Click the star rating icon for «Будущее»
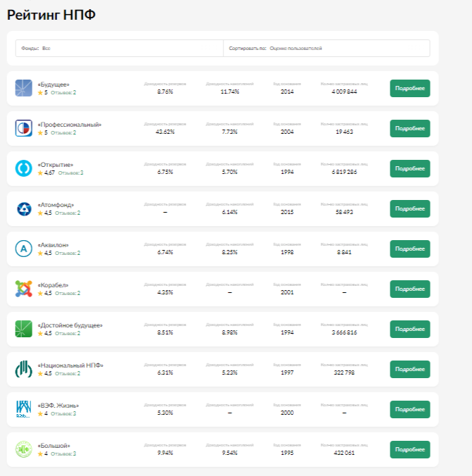 pyautogui.click(x=40, y=92)
